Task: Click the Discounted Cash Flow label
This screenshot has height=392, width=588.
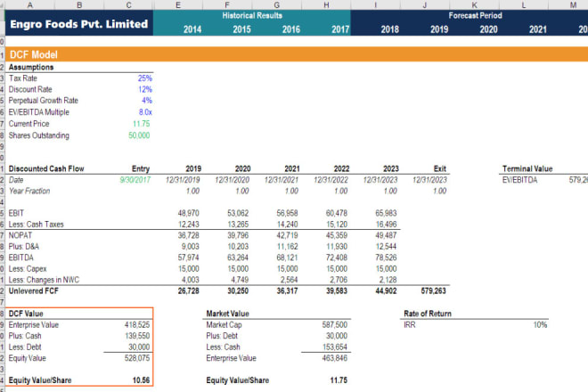Action: (x=46, y=168)
